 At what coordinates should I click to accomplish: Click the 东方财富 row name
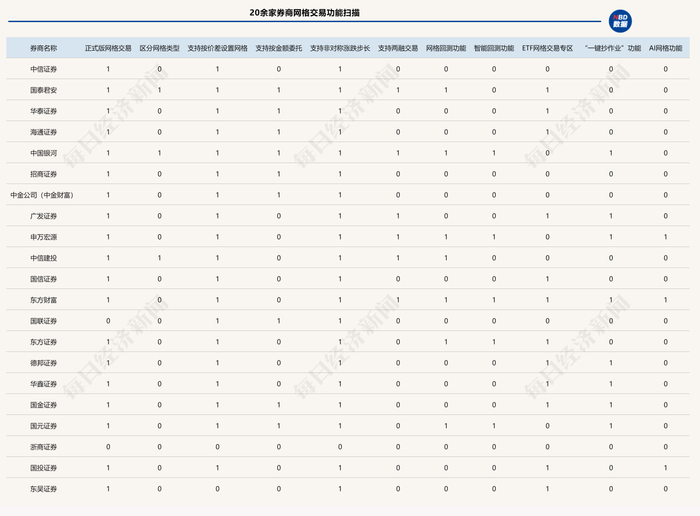43,300
